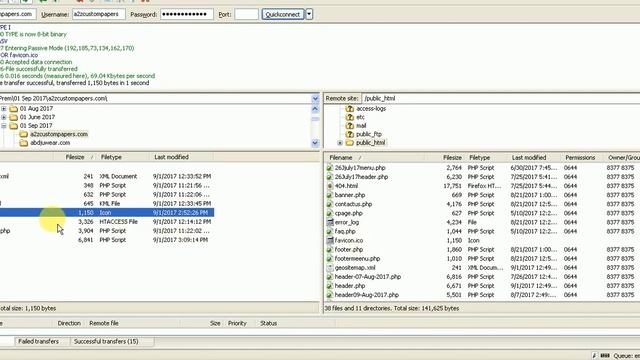Image resolution: width=640 pixels, height=360 pixels.
Task: Click the Queue indicator in status bar
Action: (627, 356)
